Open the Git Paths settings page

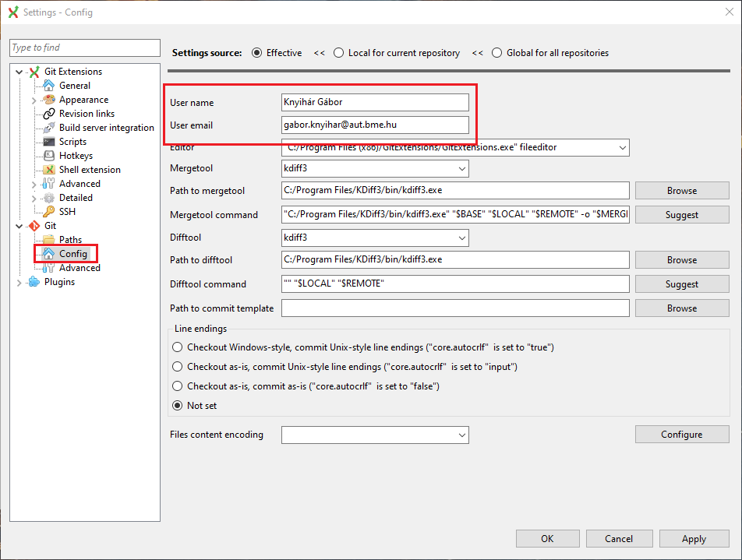(70, 240)
